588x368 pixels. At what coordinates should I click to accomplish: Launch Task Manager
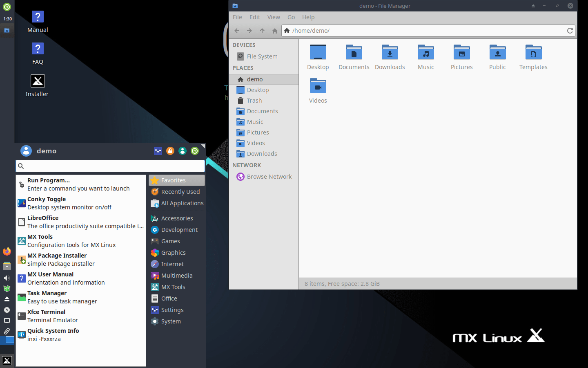pos(81,297)
